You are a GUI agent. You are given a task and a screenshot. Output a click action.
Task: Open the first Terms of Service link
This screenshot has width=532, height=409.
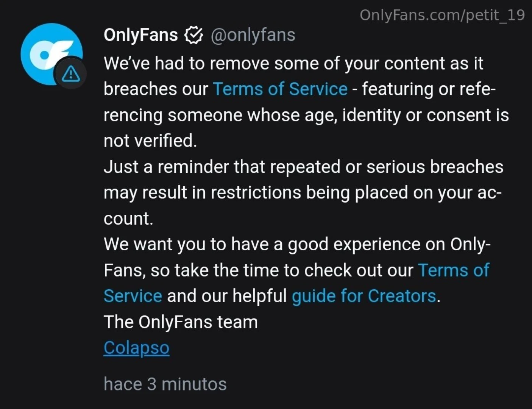280,89
